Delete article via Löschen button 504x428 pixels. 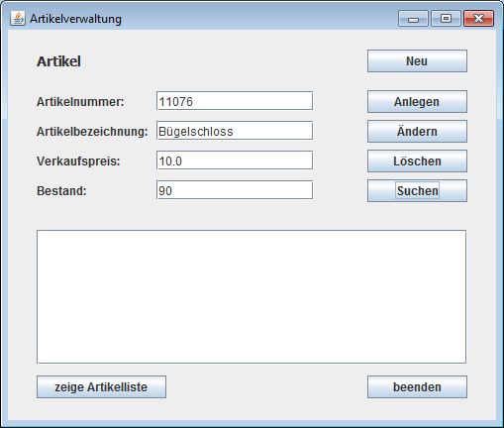(x=417, y=161)
